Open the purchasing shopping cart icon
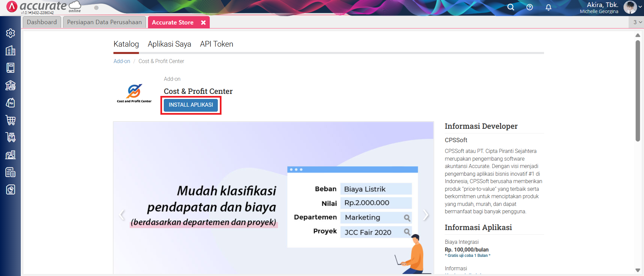644x276 pixels. point(10,120)
